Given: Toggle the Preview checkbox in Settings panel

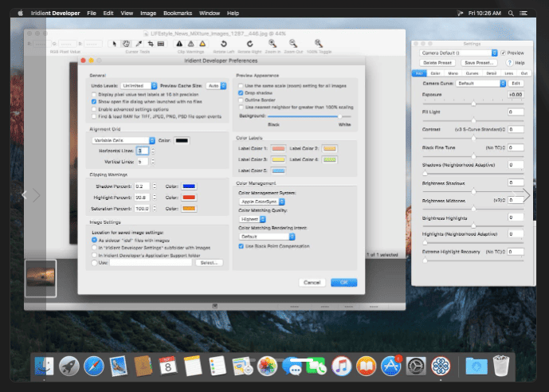Looking at the screenshot, I should (x=503, y=53).
